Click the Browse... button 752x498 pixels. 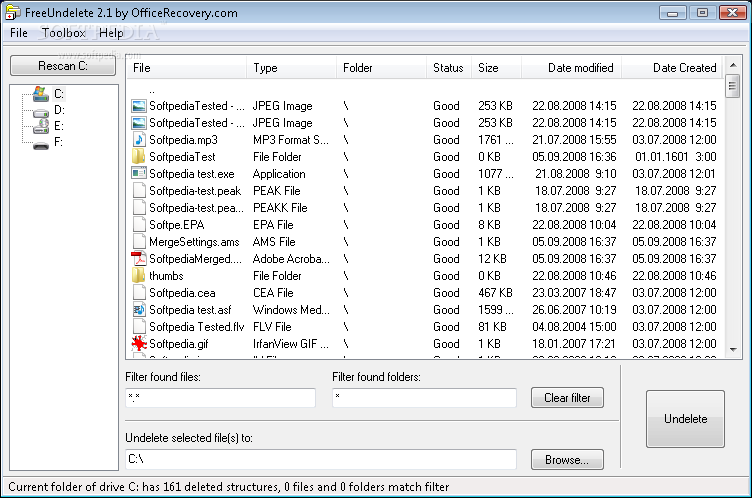pos(567,460)
